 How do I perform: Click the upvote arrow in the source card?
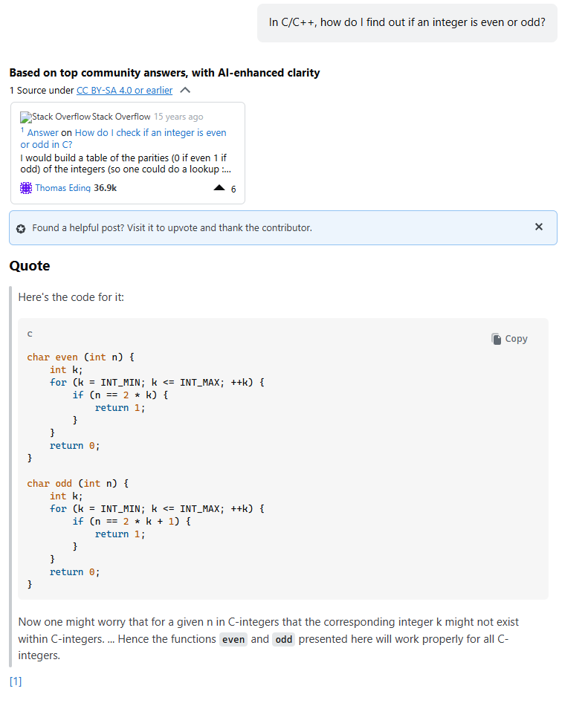coord(219,189)
